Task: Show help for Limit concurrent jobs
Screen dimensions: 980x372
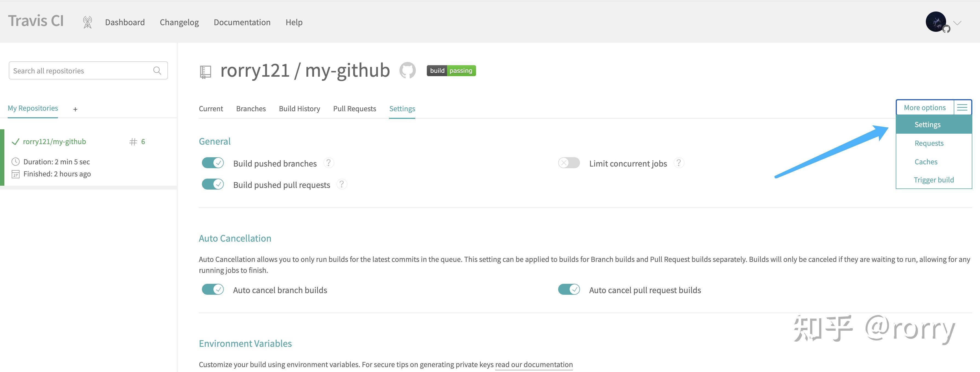Action: (x=679, y=163)
